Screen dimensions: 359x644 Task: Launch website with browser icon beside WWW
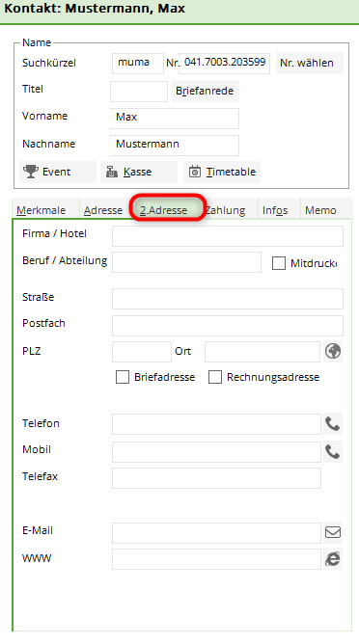[x=333, y=559]
